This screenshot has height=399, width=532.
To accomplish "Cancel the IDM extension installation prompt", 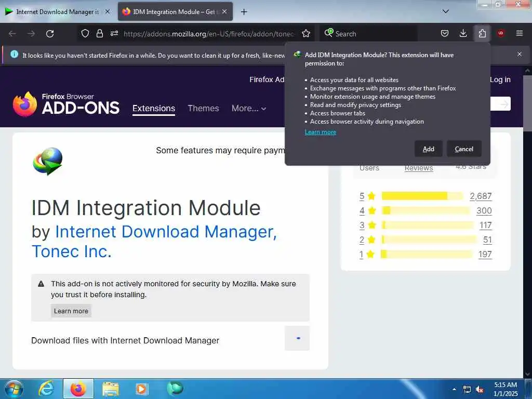I will [x=464, y=149].
